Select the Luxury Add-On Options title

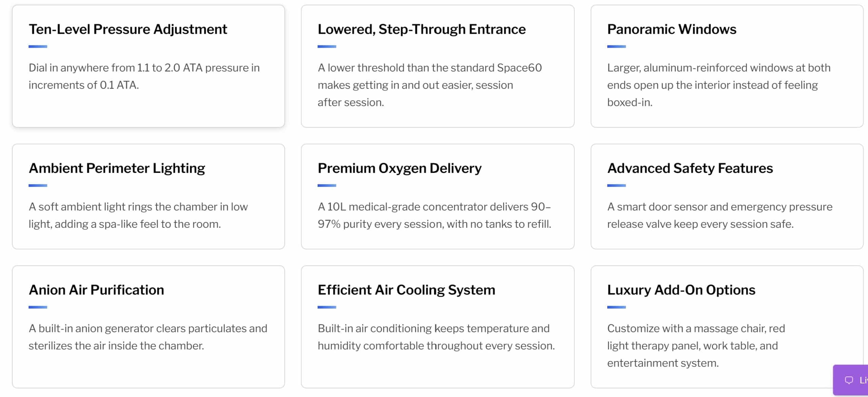[x=681, y=290]
